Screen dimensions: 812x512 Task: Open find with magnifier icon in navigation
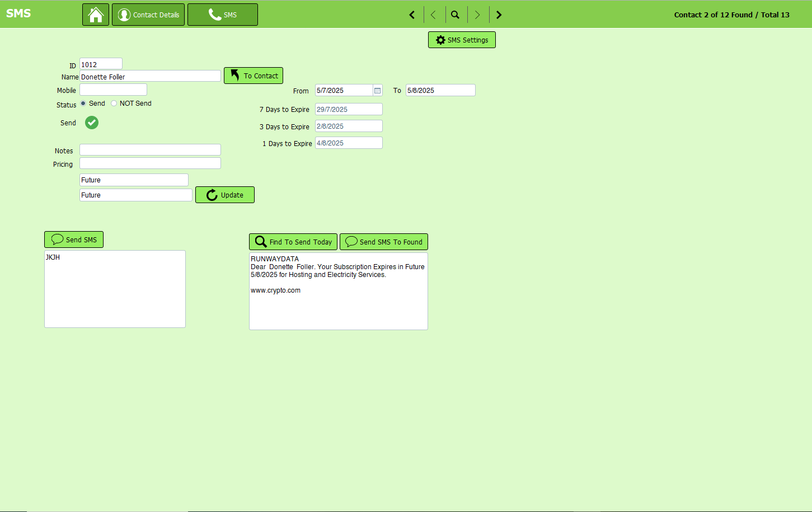[x=456, y=15]
